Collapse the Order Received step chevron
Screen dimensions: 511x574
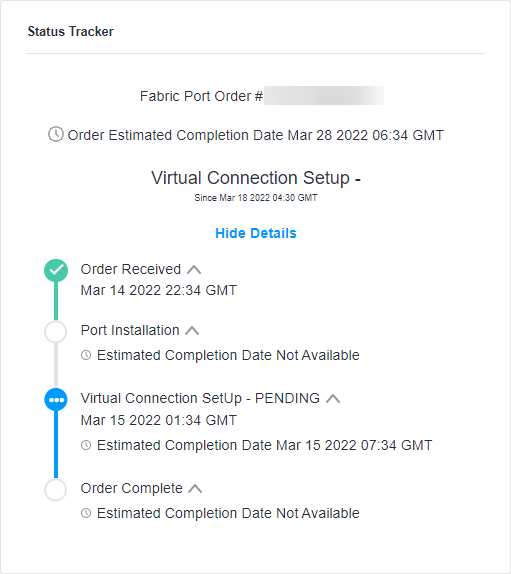194,270
